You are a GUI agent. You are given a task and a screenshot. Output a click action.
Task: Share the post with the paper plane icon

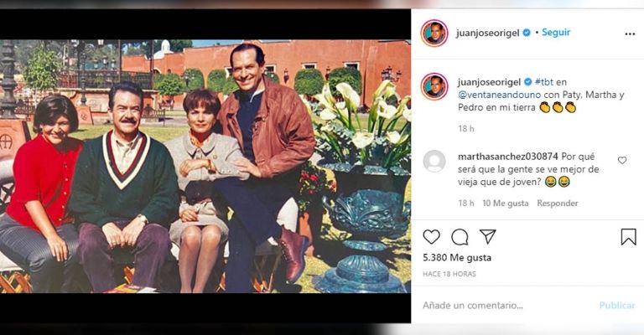pos(487,236)
